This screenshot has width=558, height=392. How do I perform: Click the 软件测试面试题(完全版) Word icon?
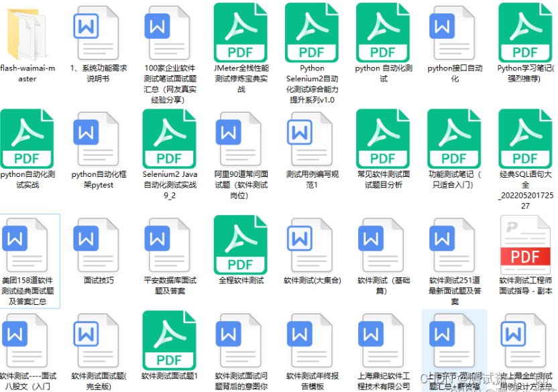[x=96, y=340]
